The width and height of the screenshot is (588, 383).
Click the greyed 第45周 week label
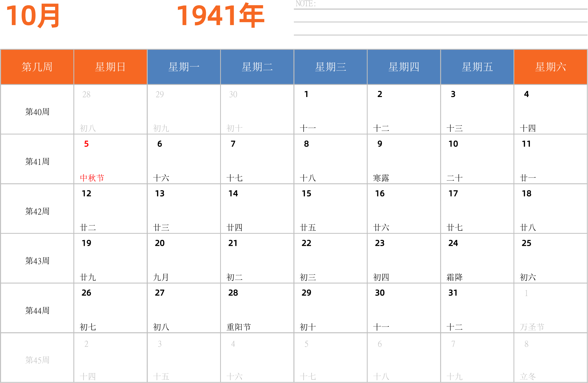[x=37, y=360]
